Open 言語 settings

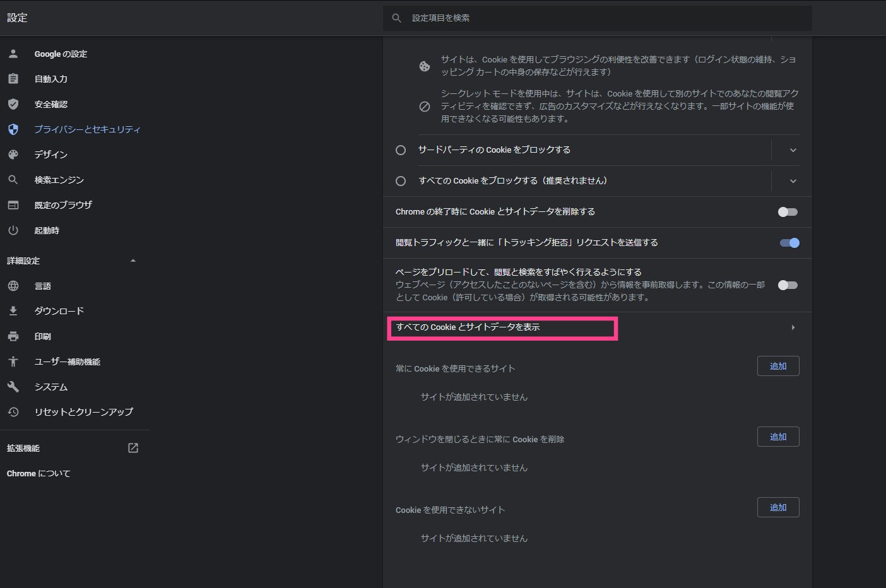tap(43, 286)
